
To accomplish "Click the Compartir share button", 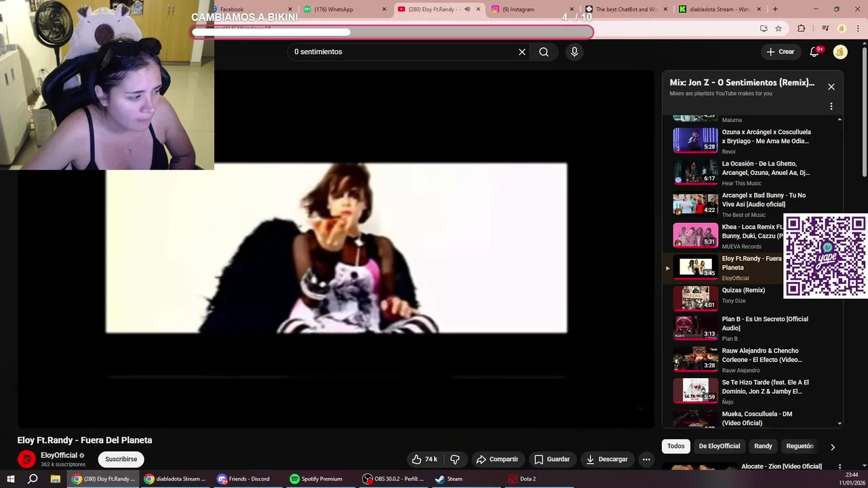I will (x=497, y=459).
